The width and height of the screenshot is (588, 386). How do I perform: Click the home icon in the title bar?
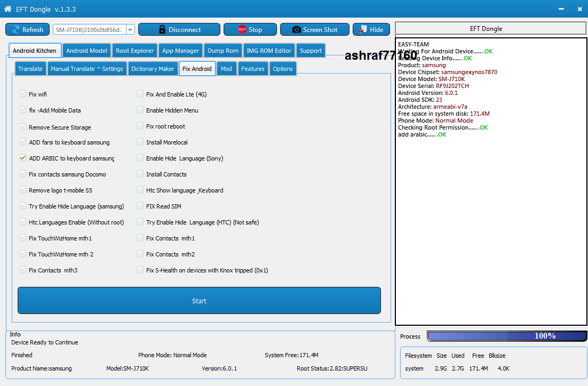(7, 9)
